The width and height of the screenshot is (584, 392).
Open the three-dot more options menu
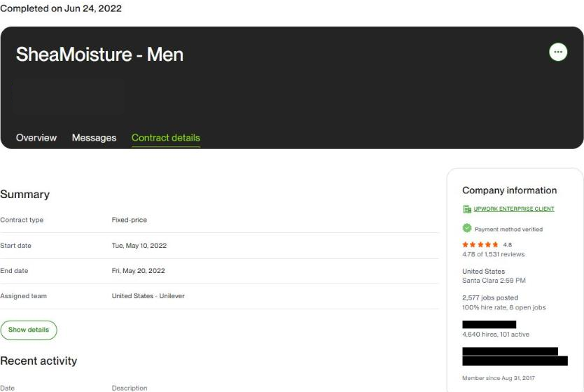click(558, 52)
